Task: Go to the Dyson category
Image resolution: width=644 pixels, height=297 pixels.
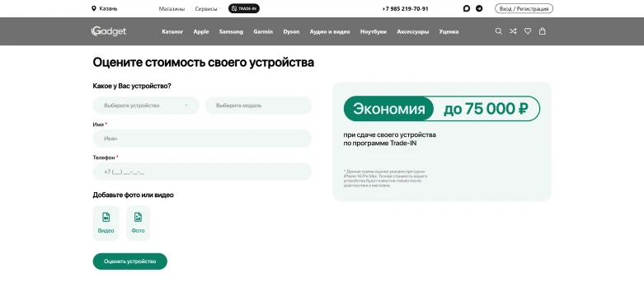Action: 291,31
